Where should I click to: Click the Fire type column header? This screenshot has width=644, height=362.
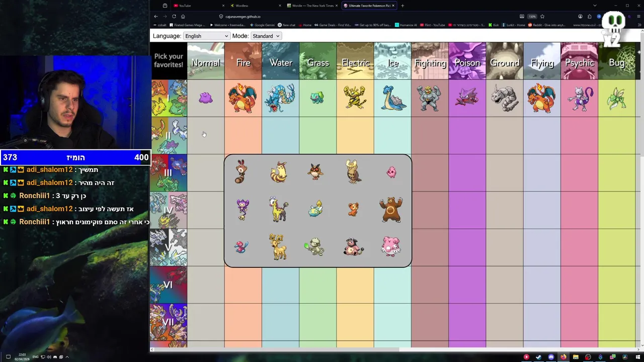(x=243, y=61)
